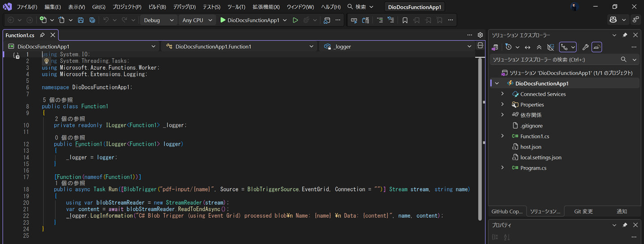Collapse the DioDocsFunctionApp1 project node
Screen dimensions: 644x244
[497, 83]
